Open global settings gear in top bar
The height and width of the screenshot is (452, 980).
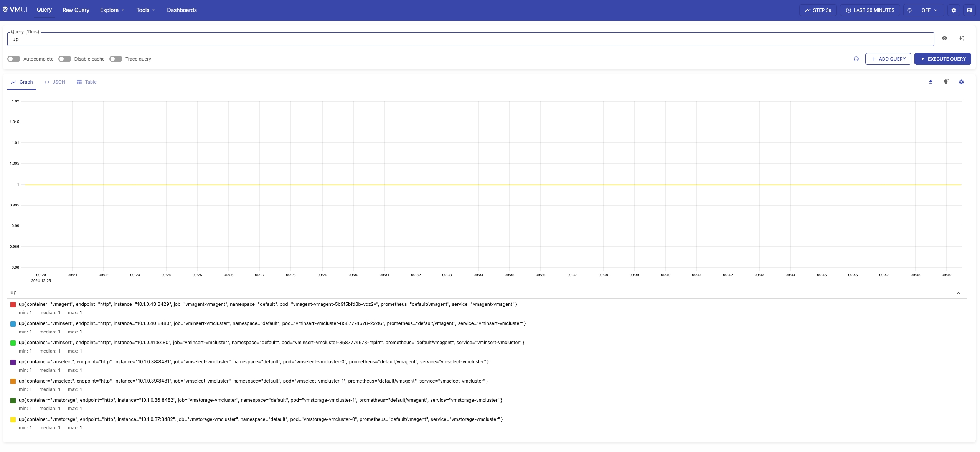point(954,10)
